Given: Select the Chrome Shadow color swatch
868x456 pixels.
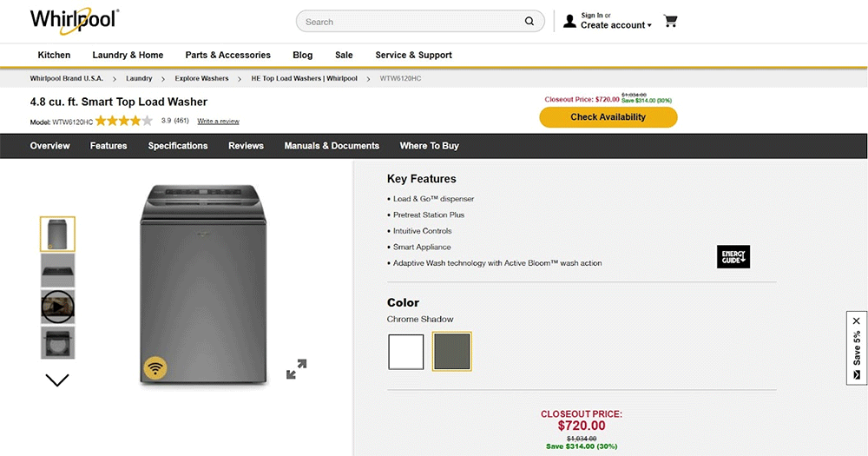Looking at the screenshot, I should pos(451,352).
